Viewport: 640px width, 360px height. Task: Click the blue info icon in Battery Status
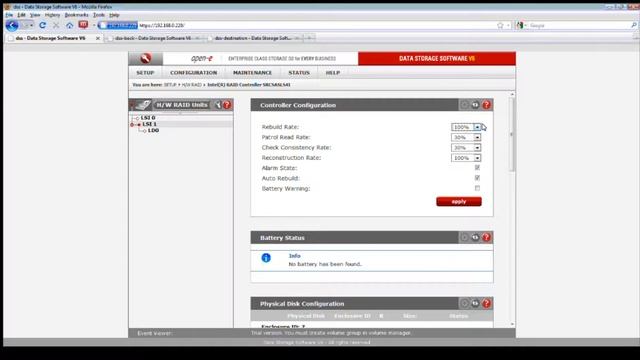266,258
